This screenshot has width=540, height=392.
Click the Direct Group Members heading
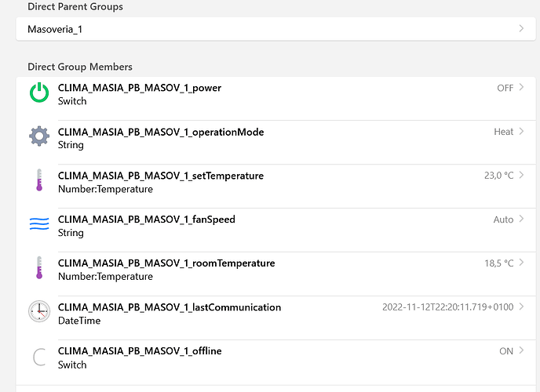coord(80,67)
